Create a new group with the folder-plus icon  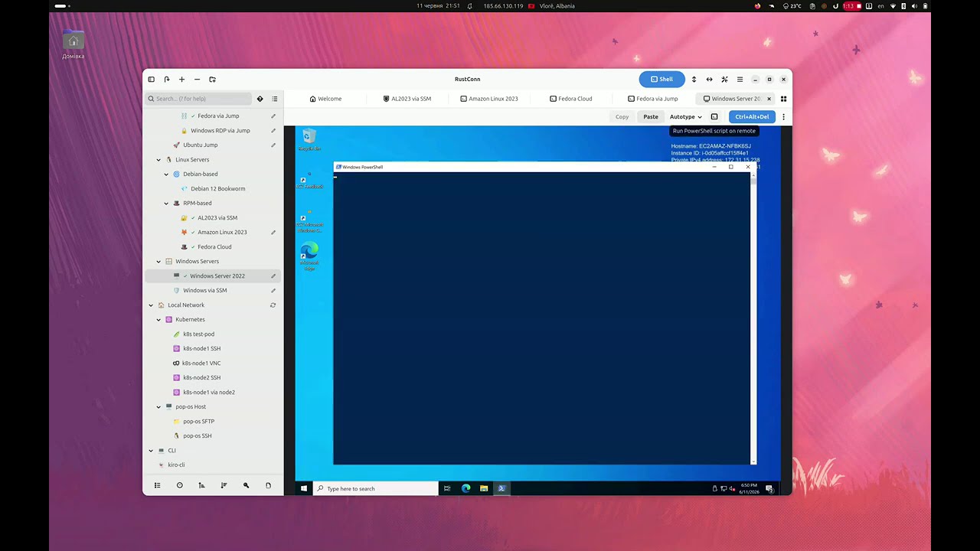pos(212,80)
